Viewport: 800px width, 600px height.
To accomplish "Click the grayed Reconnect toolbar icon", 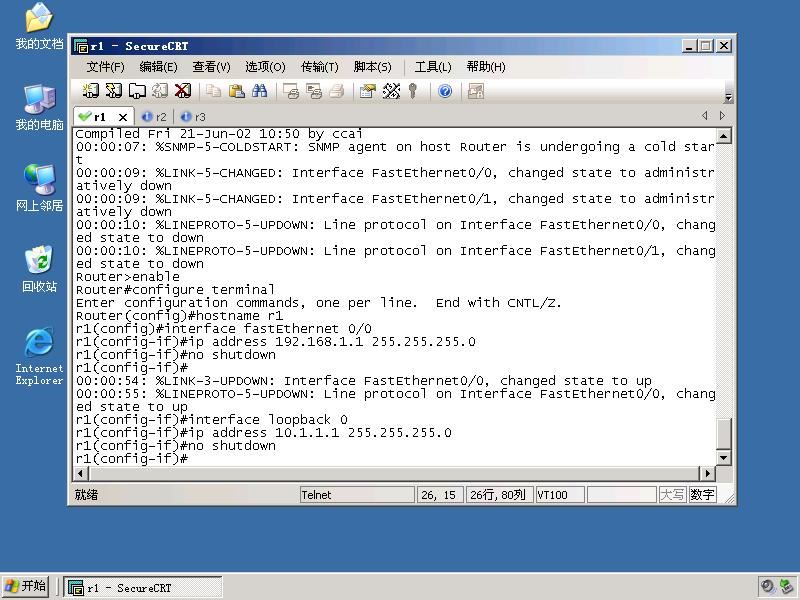I will [160, 91].
